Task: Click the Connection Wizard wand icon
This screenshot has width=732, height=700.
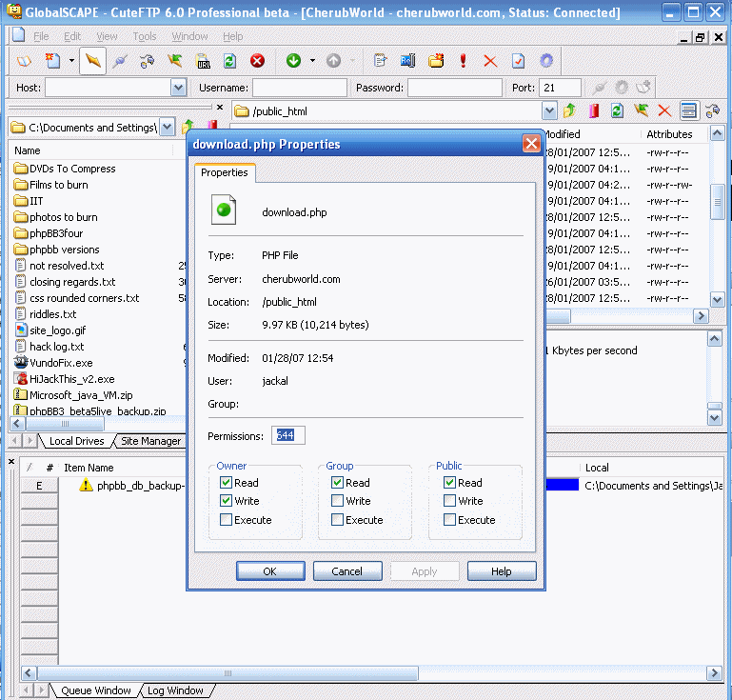Action: pyautogui.click(x=93, y=61)
